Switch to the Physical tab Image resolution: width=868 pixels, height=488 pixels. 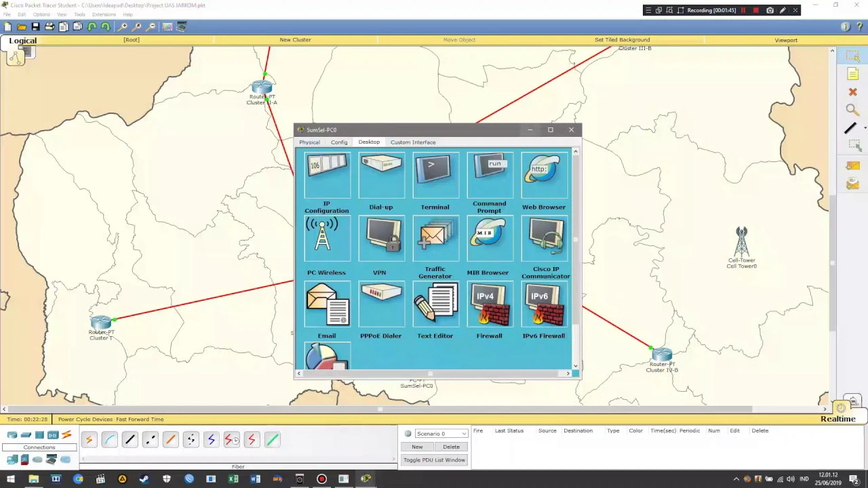pos(309,142)
